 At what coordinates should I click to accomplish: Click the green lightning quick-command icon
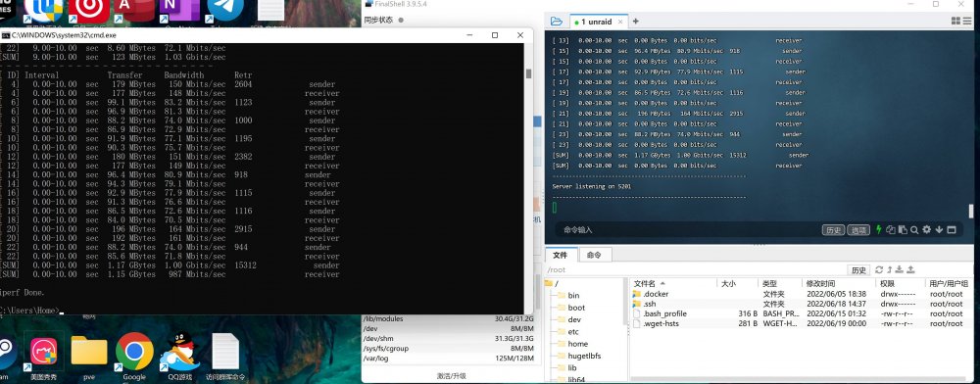pos(878,230)
